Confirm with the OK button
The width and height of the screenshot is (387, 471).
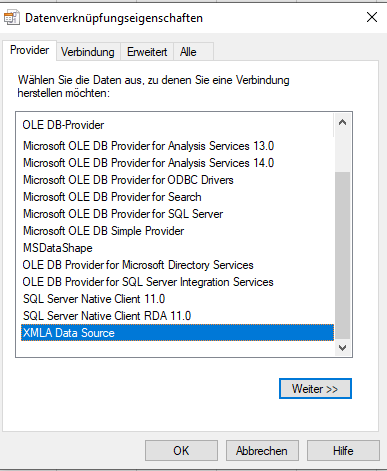181,451
